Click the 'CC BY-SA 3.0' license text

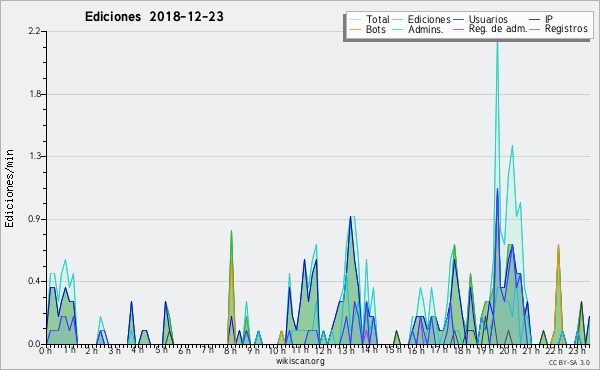(569, 363)
